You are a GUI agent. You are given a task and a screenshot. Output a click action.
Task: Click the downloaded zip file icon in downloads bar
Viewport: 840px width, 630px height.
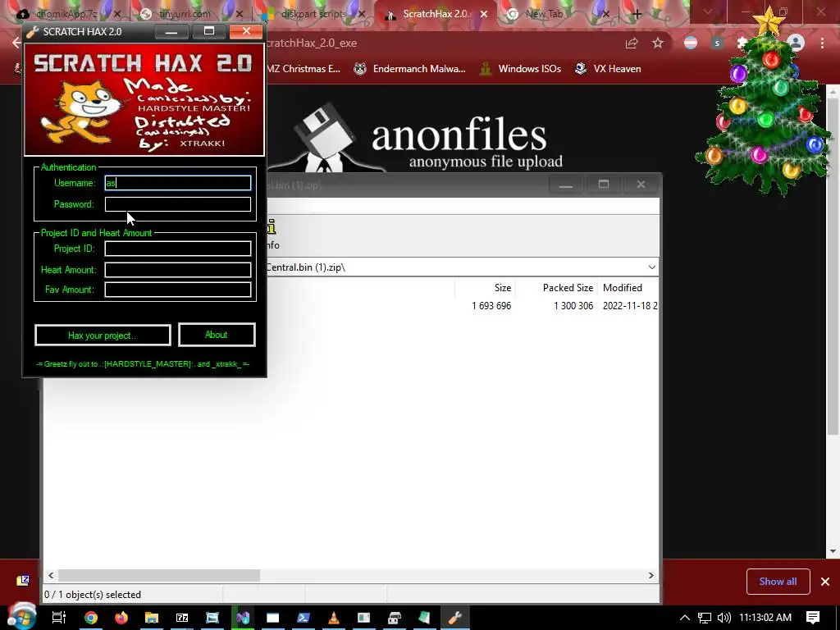click(x=23, y=581)
